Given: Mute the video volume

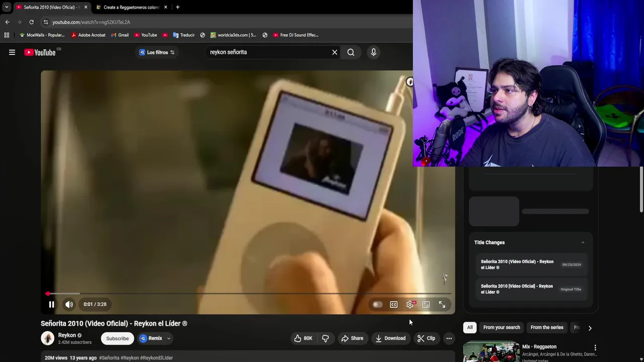Looking at the screenshot, I should [x=69, y=304].
